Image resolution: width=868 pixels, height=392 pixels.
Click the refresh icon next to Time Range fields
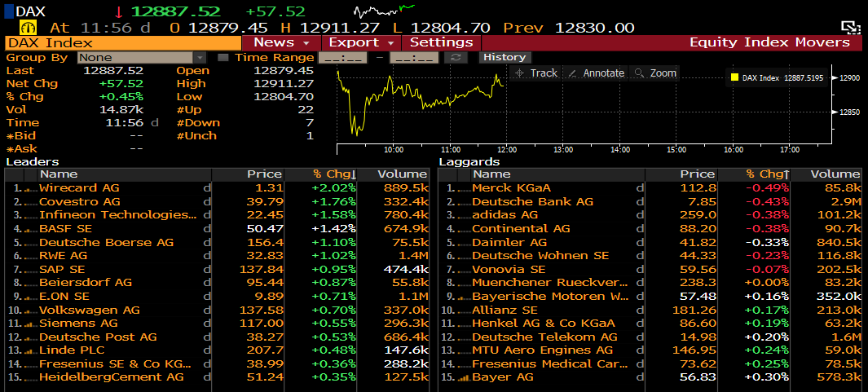(456, 57)
